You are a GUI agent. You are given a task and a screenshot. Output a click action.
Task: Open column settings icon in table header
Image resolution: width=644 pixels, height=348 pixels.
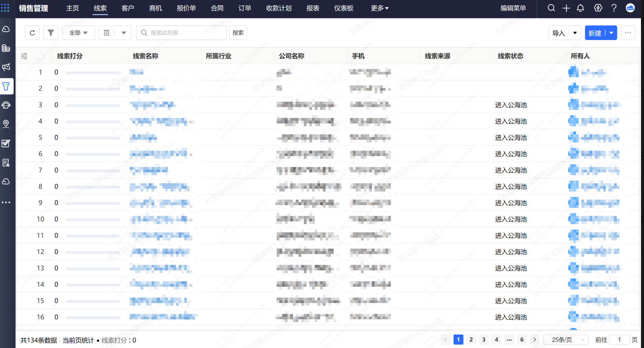click(x=24, y=56)
